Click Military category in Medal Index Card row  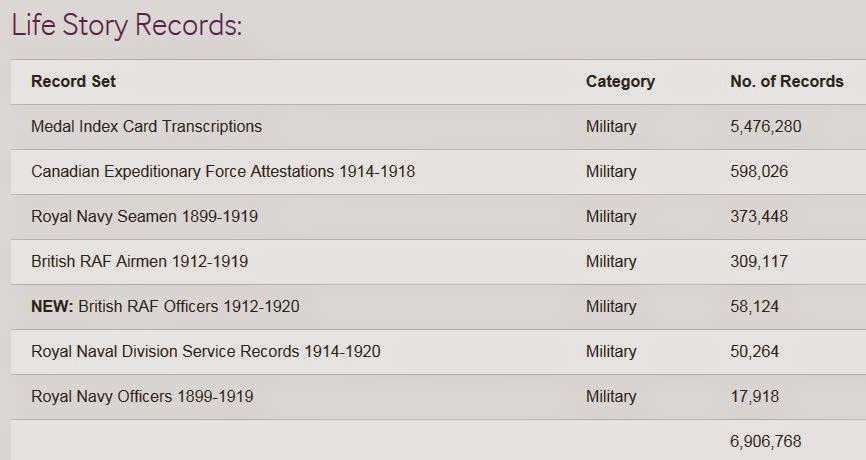click(x=610, y=127)
